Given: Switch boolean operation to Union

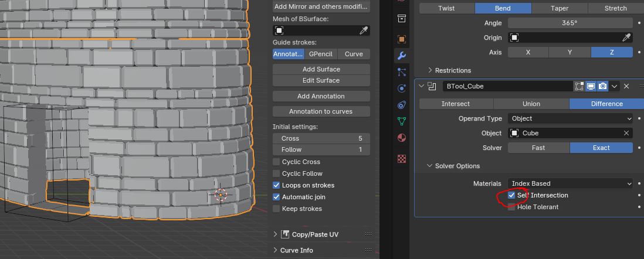Looking at the screenshot, I should [x=531, y=104].
